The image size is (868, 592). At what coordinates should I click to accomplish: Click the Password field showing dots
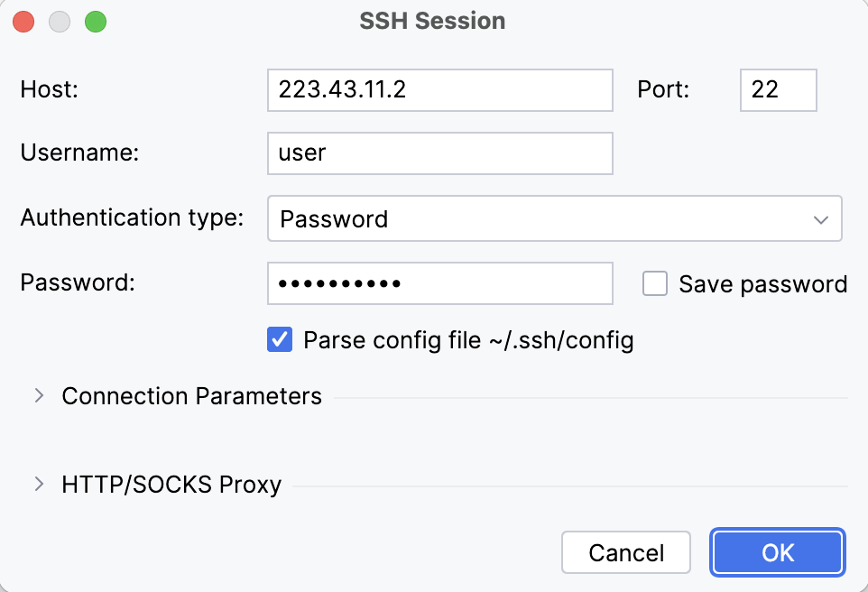439,283
